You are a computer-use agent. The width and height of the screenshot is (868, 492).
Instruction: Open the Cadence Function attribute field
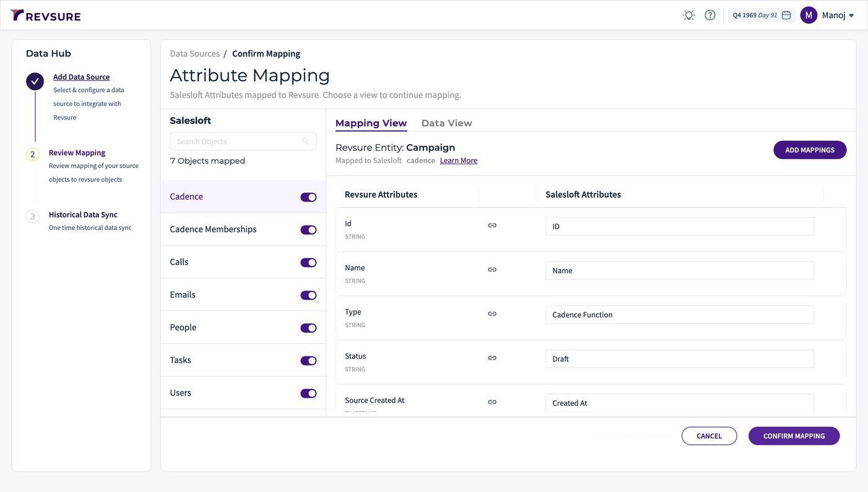coord(680,315)
